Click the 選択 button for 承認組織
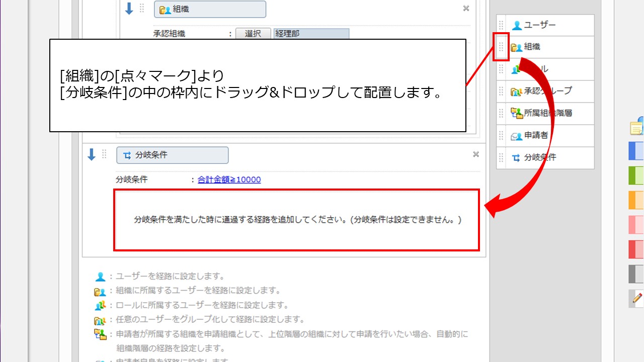The width and height of the screenshot is (644, 362). [x=253, y=34]
